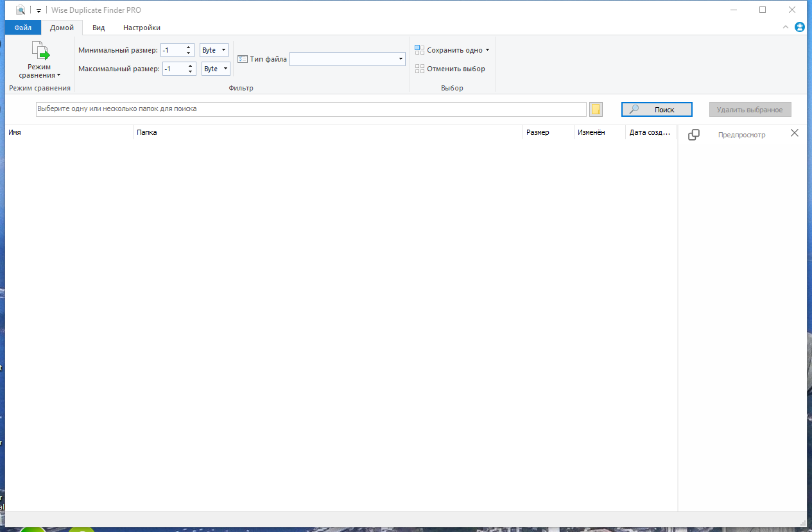Decrease Максимальный размер with down arrow
Image resolution: width=812 pixels, height=532 pixels.
tap(191, 72)
